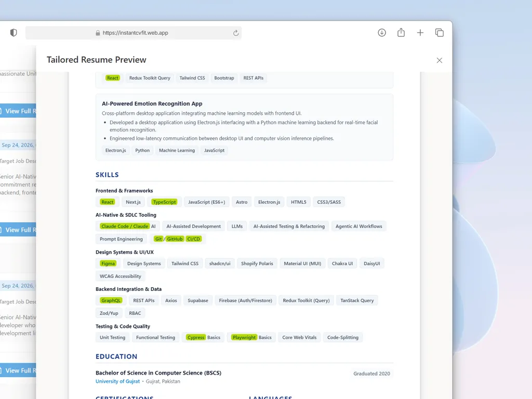Click the privacy shield icon in browser toolbar

point(14,33)
